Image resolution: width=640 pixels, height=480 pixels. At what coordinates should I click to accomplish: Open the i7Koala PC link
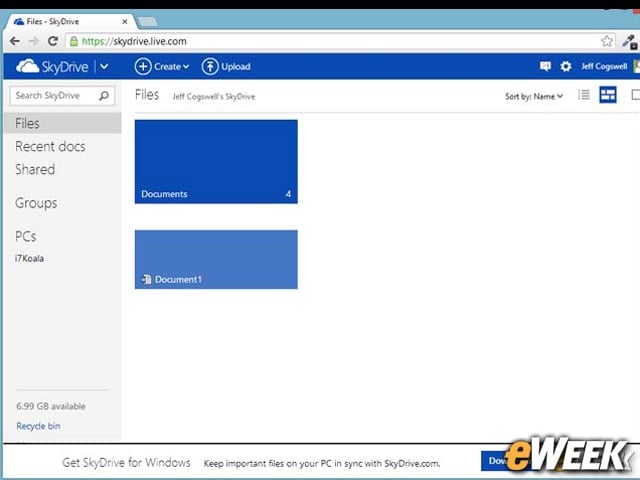(x=29, y=258)
